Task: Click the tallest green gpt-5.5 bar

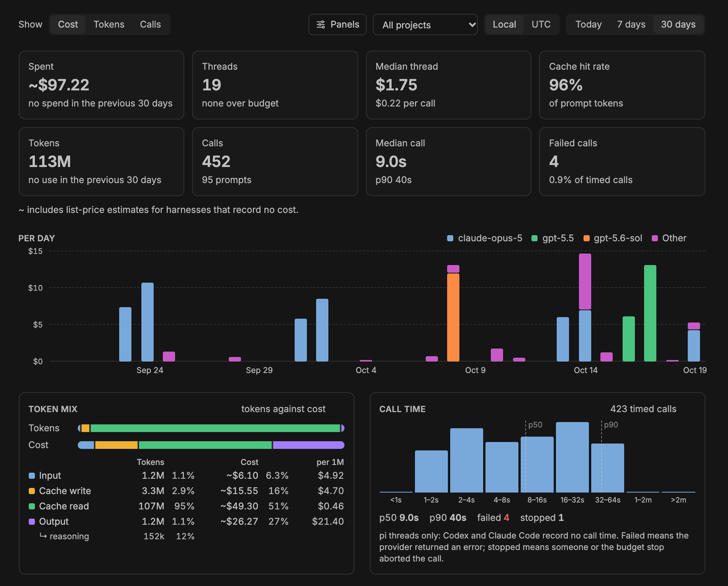Action: pos(650,313)
